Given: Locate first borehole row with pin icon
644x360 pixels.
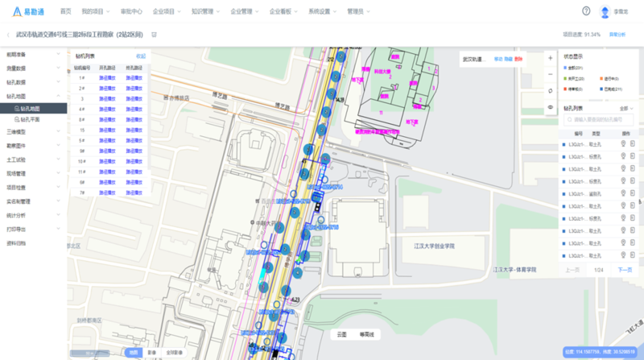Looking at the screenshot, I should click(x=623, y=144).
